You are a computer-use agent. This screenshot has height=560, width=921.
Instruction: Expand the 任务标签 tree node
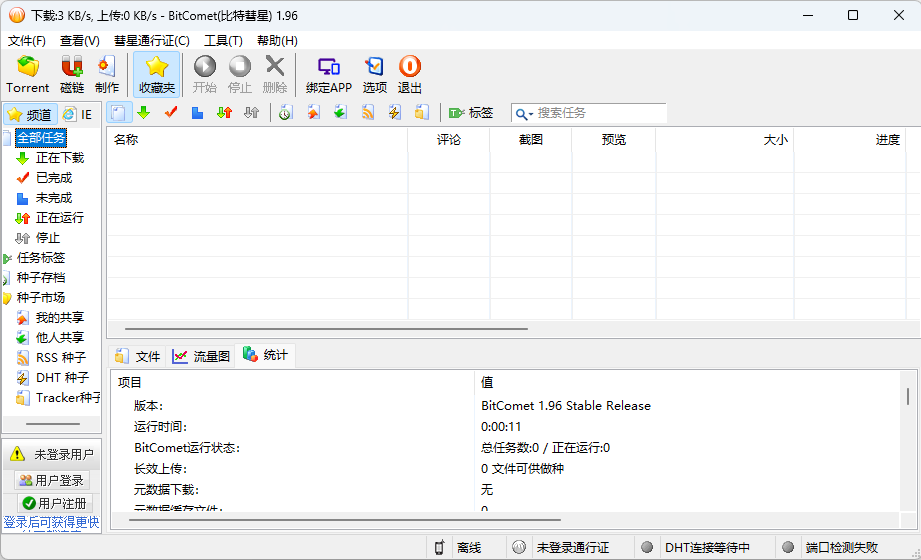[x=8, y=258]
